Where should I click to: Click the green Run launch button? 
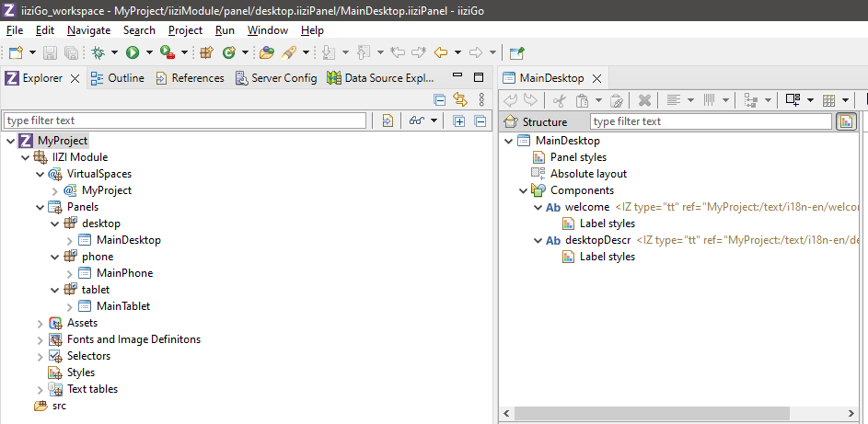point(133,53)
